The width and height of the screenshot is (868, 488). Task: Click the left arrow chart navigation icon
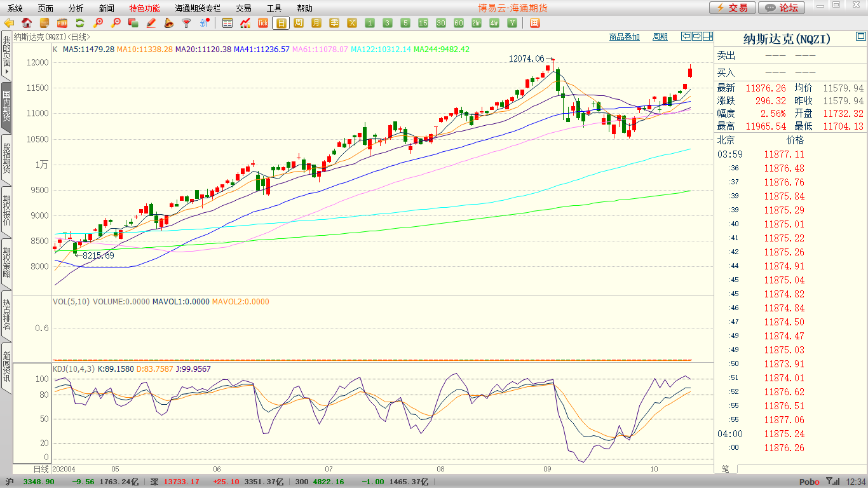click(x=686, y=36)
